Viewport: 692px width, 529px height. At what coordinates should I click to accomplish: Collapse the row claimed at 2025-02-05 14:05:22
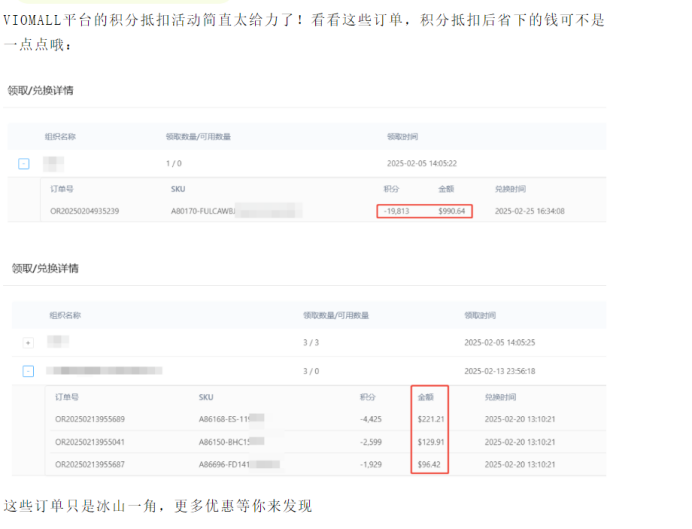click(24, 164)
